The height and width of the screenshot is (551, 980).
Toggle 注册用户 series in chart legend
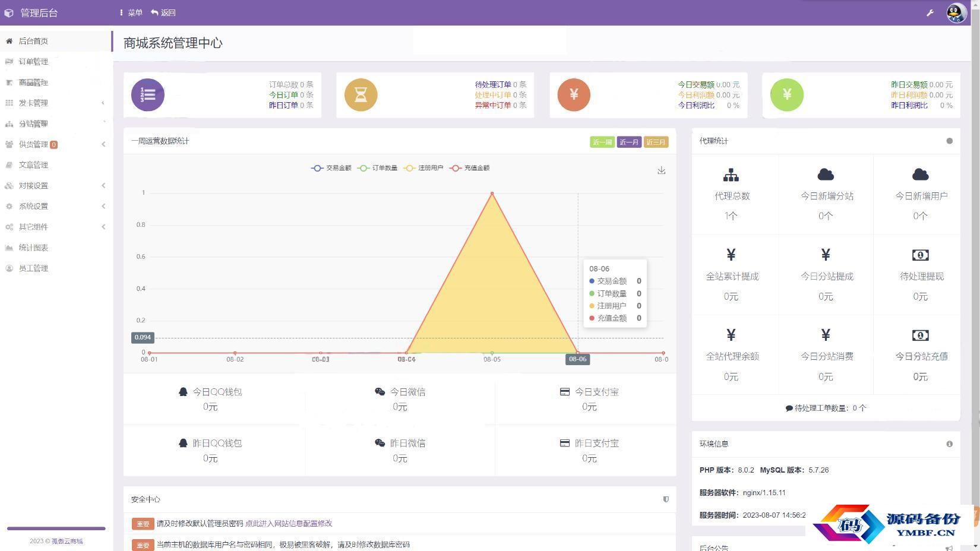tap(423, 168)
